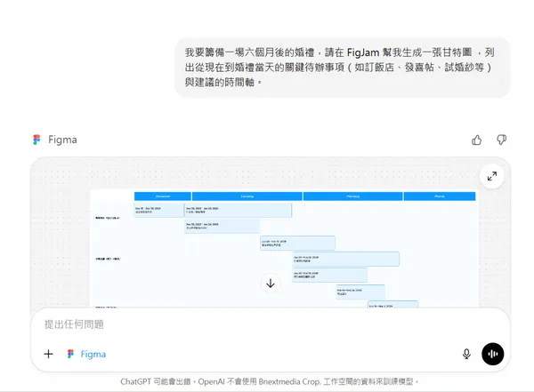Select the December column header in Gantt chart

[162, 196]
